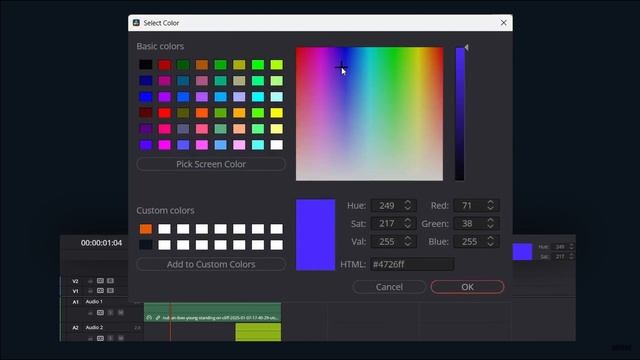Click the A2 track label
Screen dimensions: 640x360
click(x=75, y=328)
